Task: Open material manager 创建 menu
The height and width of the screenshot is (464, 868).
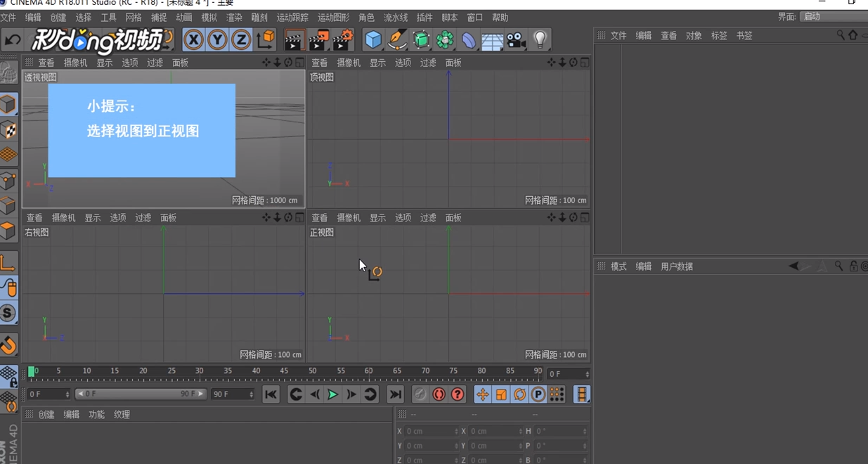Action: [46, 415]
